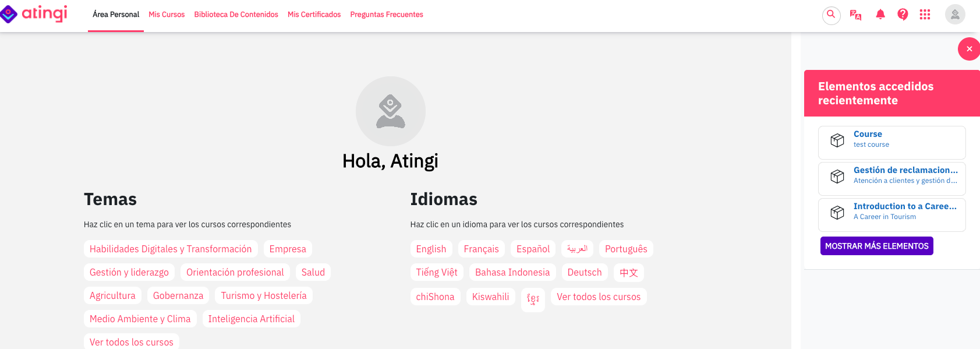Viewport: 980px width, 349px height.
Task: Open the language translation selector icon
Action: click(x=855, y=15)
